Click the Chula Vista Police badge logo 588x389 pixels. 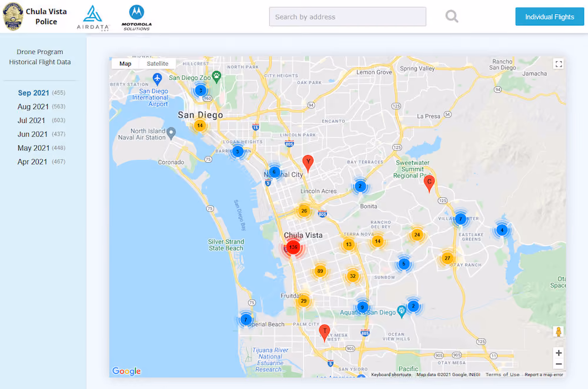(x=13, y=16)
